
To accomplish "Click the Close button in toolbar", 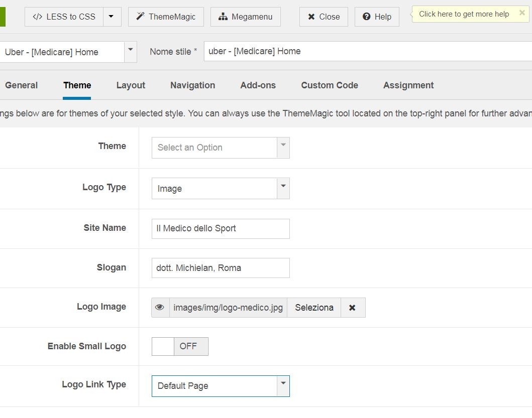I will pyautogui.click(x=323, y=17).
